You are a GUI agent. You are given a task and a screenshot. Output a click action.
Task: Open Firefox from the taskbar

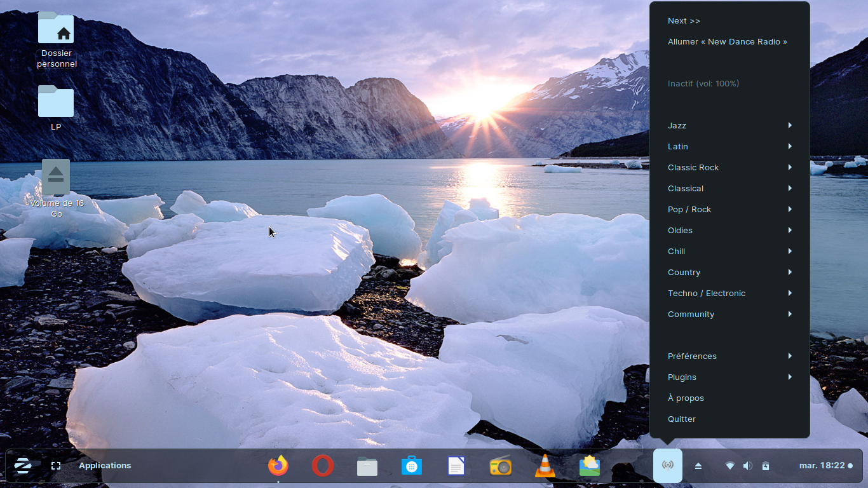pos(278,466)
